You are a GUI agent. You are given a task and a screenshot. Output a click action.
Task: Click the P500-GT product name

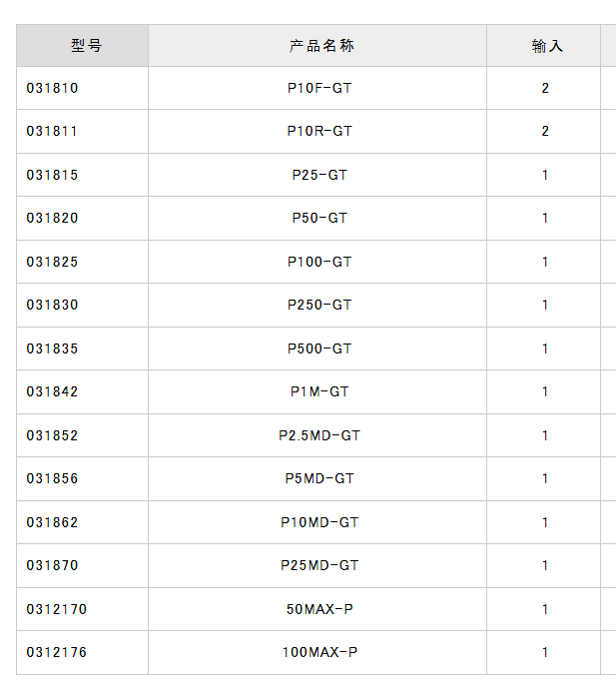[x=319, y=348]
